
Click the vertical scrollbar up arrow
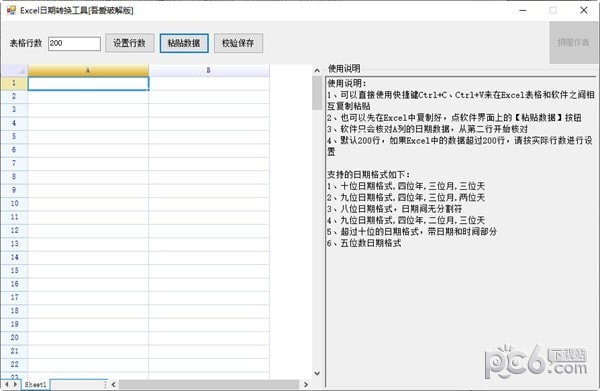(317, 70)
